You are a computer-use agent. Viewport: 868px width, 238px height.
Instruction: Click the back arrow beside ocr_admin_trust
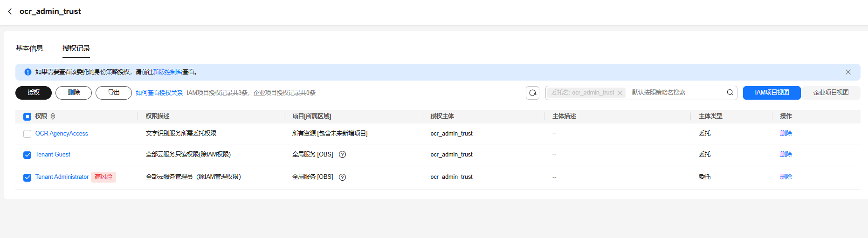coord(10,11)
